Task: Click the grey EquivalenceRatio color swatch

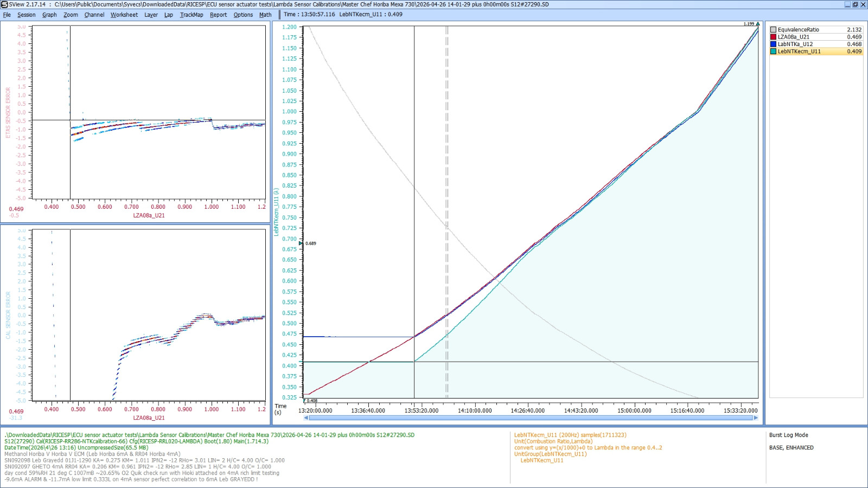Action: [774, 30]
